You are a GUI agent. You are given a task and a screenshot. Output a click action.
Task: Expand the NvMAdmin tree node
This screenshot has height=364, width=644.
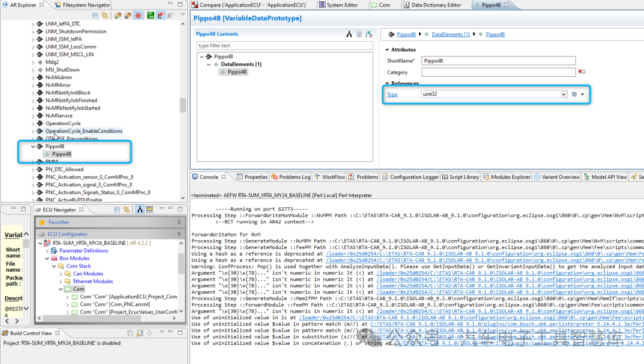point(33,77)
